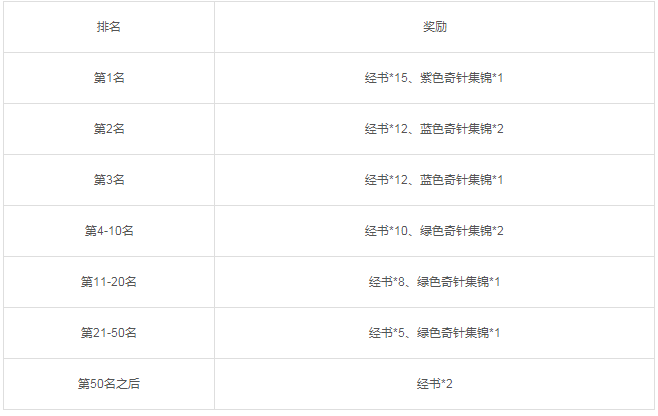Select the 第50名之后 rank cell

coord(108,384)
